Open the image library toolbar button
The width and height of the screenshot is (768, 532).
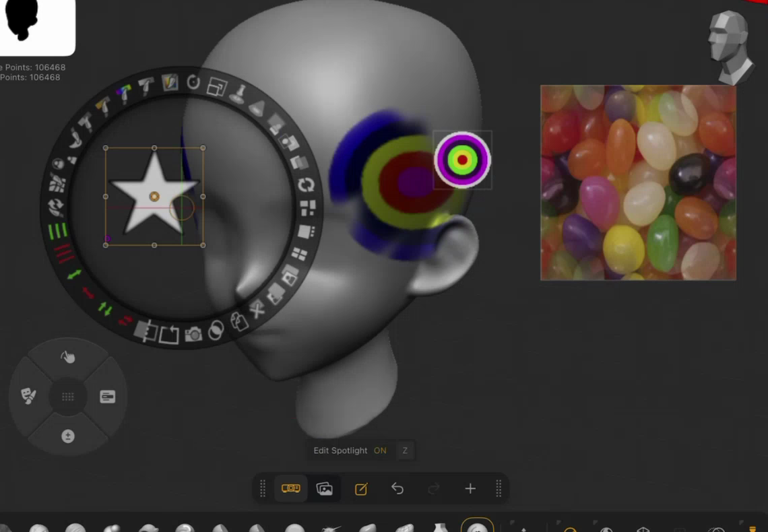pos(325,488)
